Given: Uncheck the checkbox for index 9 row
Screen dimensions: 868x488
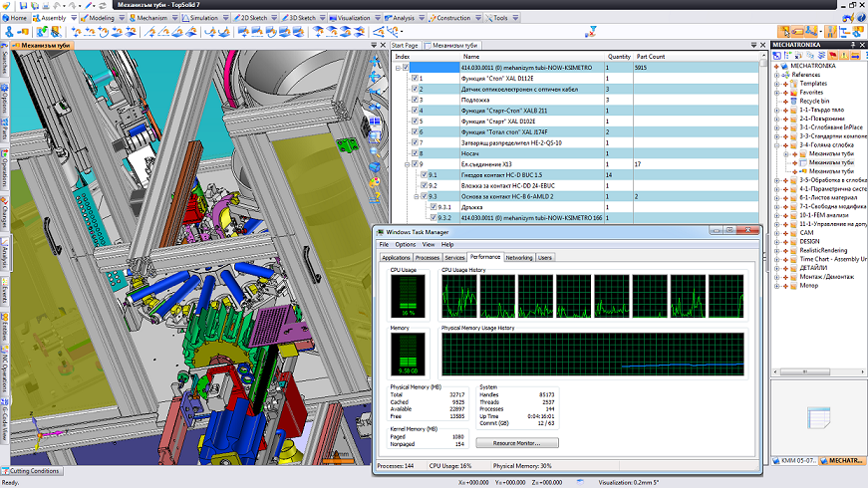Looking at the screenshot, I should 415,164.
